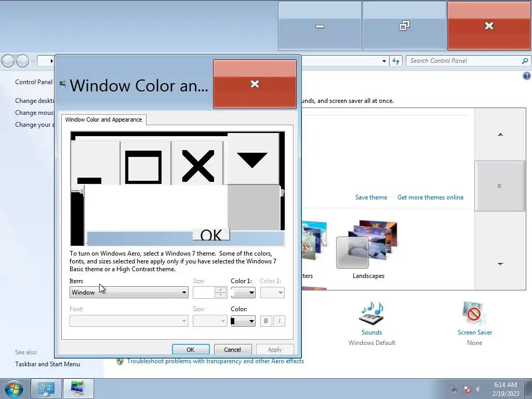532x399 pixels.
Task: Click Change desktop icons sidebar link
Action: coord(35,100)
